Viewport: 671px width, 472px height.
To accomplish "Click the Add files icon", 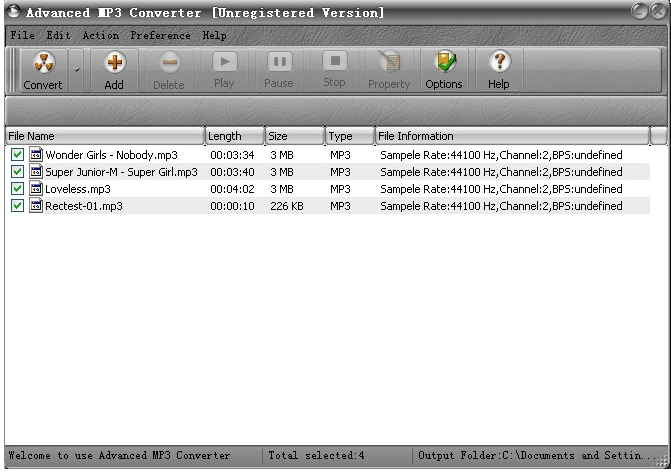I will [x=114, y=62].
